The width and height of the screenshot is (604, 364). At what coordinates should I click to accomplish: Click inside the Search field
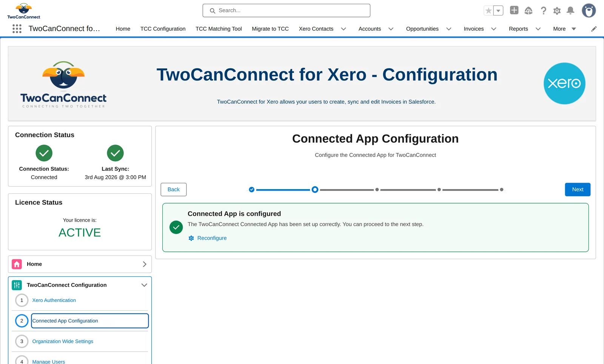pos(286,11)
